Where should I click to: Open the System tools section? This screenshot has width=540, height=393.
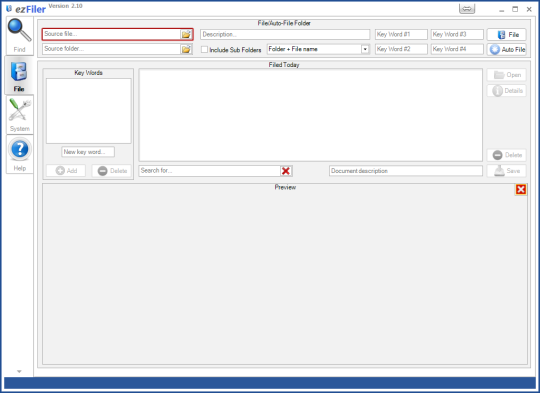tap(20, 114)
